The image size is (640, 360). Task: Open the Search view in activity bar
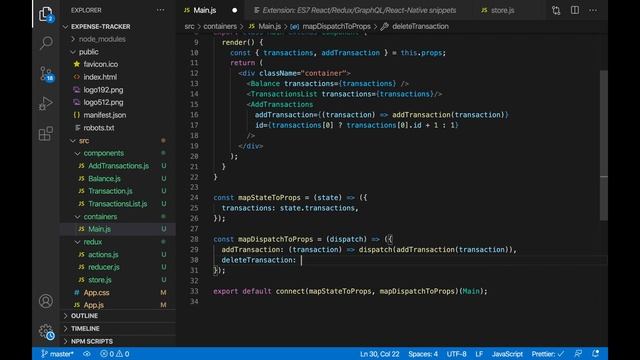[x=46, y=42]
